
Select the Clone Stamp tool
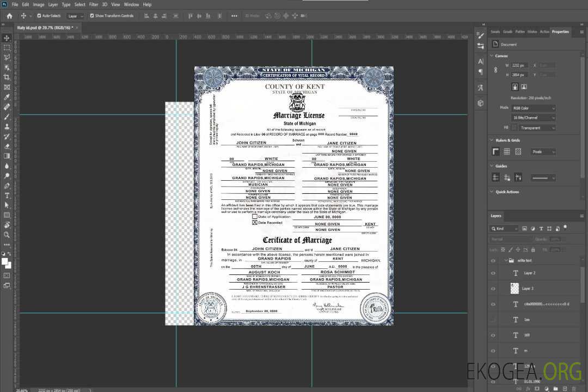pyautogui.click(x=7, y=127)
